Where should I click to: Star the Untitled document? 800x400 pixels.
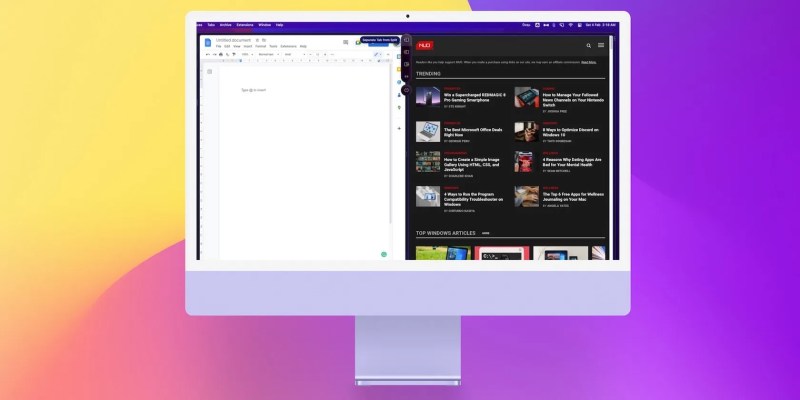(x=257, y=40)
